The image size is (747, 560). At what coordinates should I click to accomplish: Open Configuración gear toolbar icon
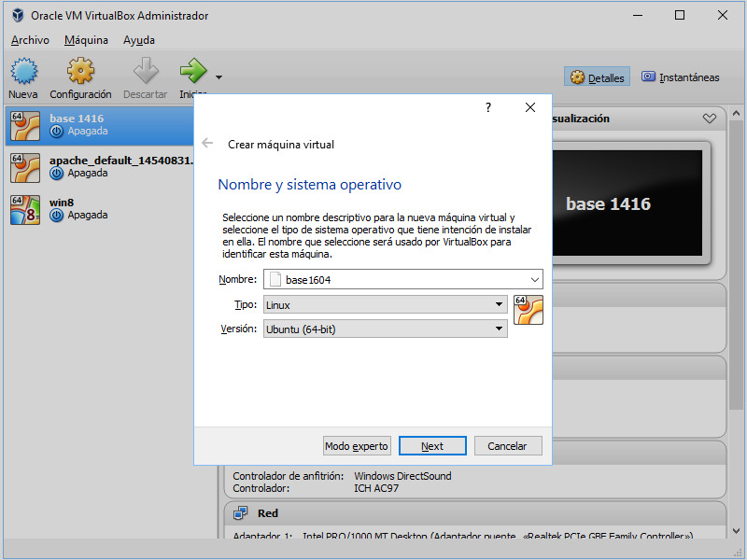pos(80,71)
